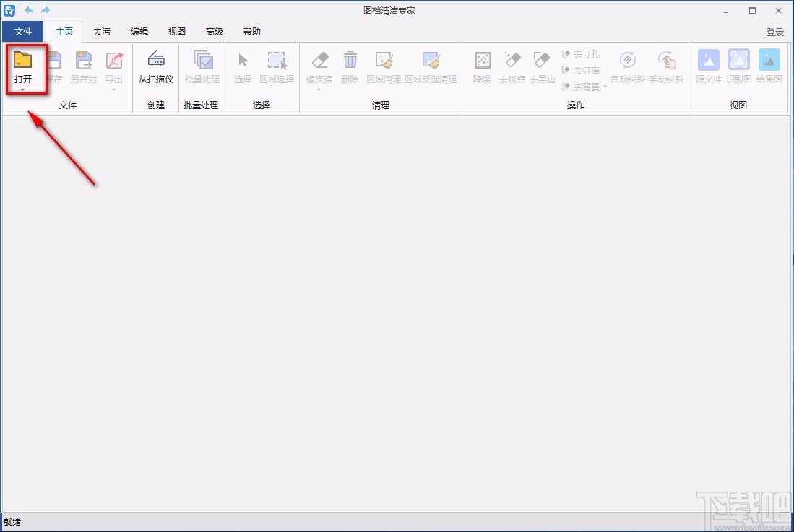The image size is (794, 532).
Task: Switch to the 结果图 result view
Action: point(769,60)
